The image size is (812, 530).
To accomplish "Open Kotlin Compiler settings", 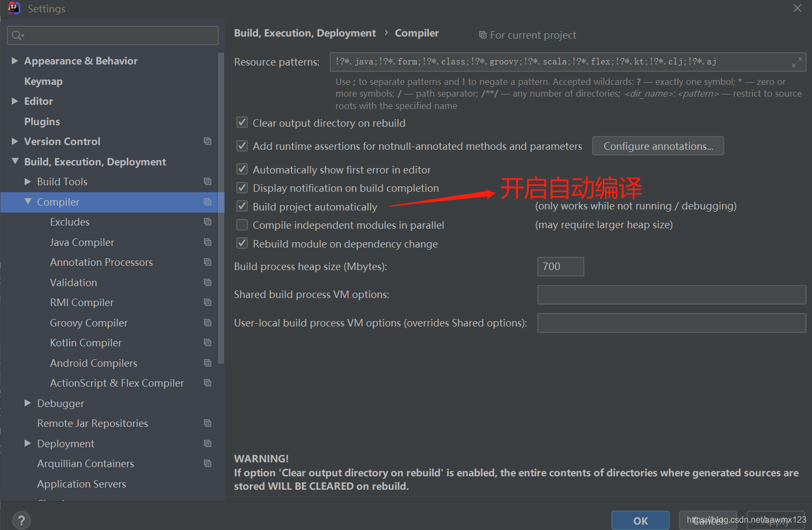I will (x=86, y=343).
